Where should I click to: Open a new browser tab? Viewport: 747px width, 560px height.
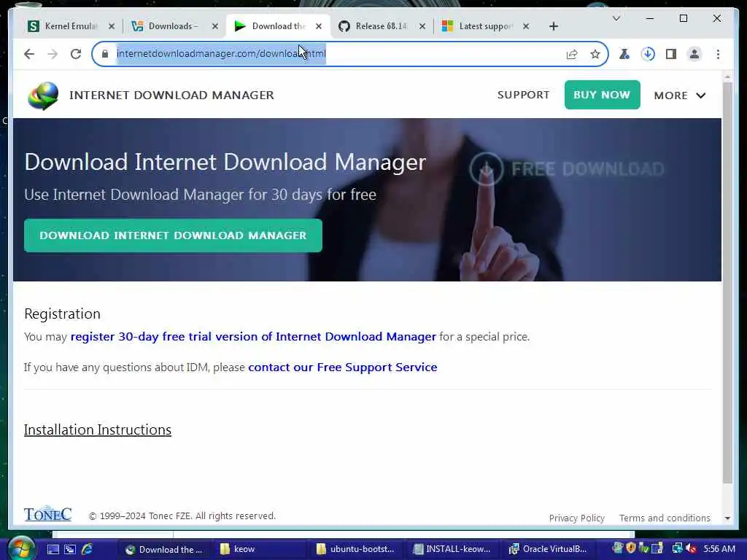click(553, 27)
